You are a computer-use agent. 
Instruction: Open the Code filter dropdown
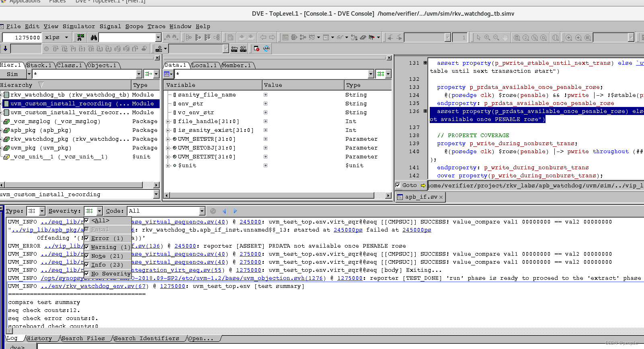[x=202, y=211]
